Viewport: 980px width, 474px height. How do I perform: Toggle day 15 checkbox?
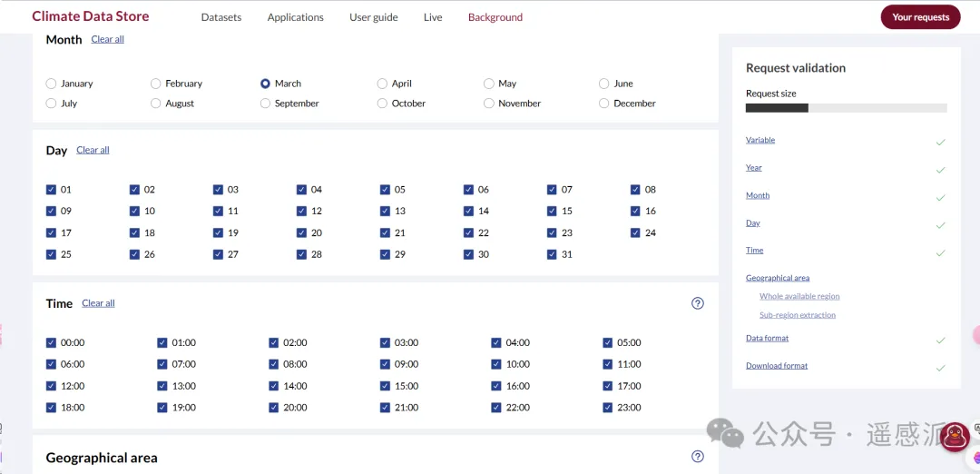(552, 212)
